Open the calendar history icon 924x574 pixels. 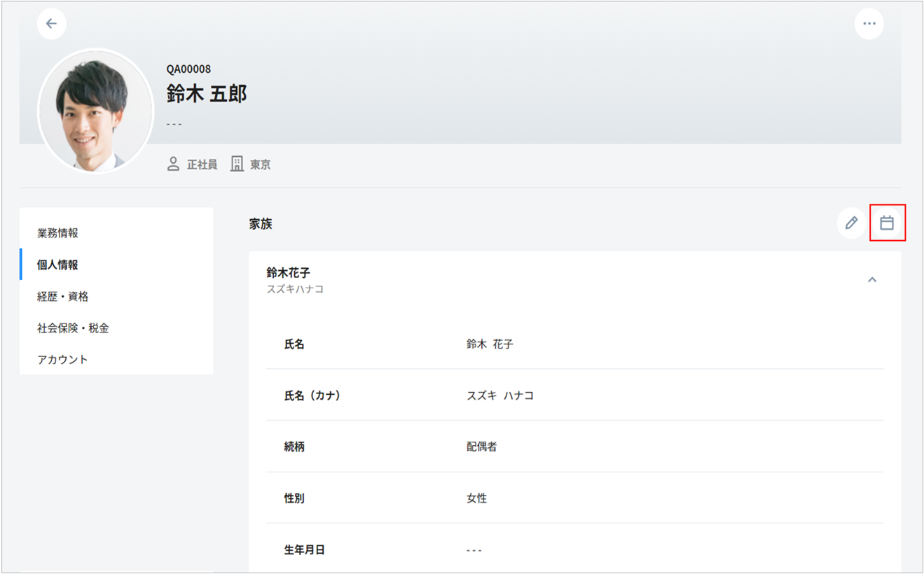pos(887,223)
